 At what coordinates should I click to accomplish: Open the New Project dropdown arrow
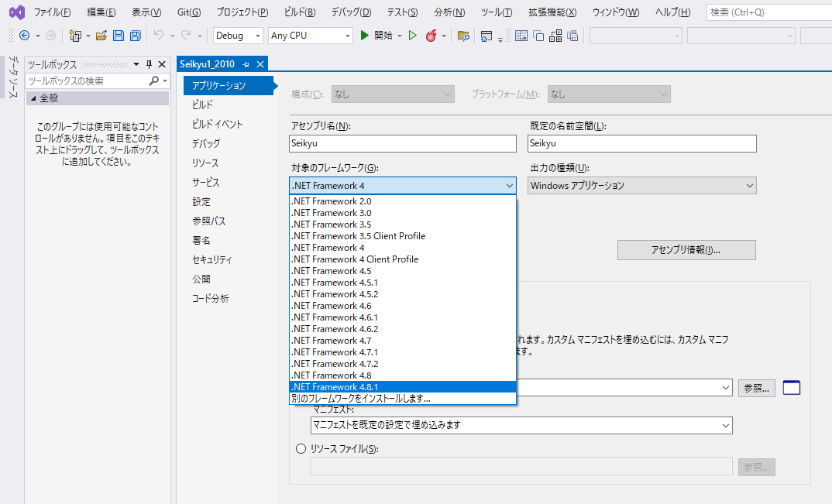[x=88, y=36]
